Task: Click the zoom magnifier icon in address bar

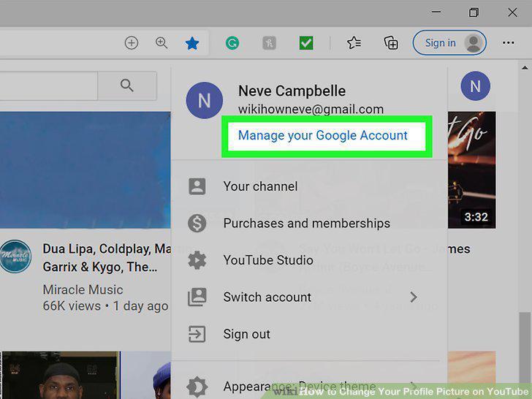Action: pyautogui.click(x=161, y=42)
